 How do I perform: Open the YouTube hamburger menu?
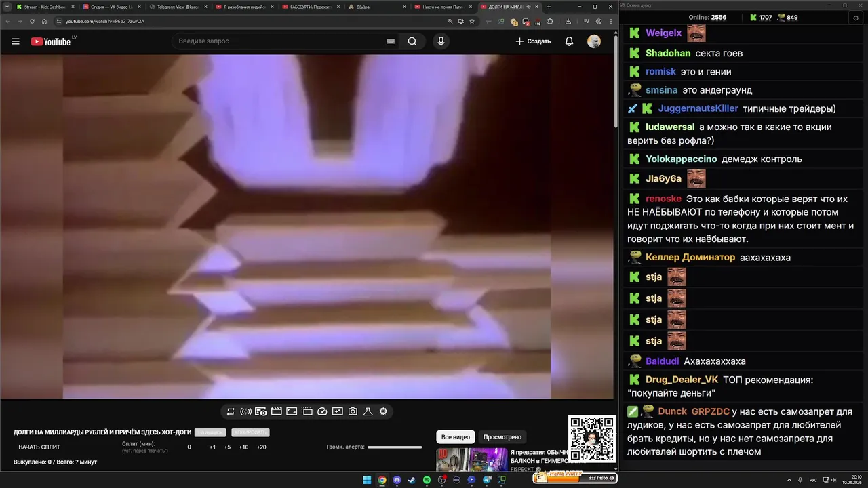(x=15, y=41)
